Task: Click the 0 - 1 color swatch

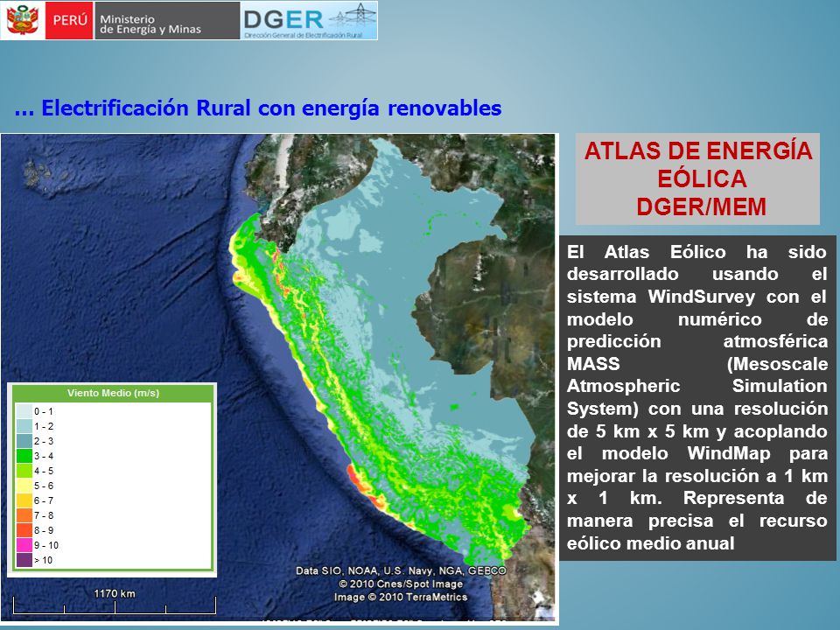Action: click(x=24, y=411)
